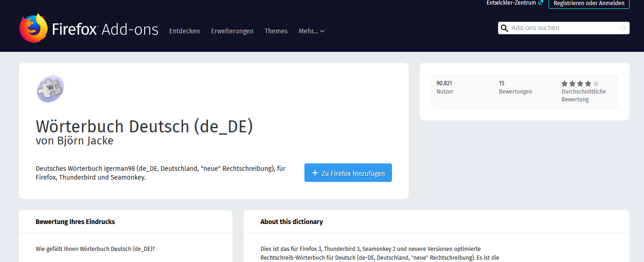The height and width of the screenshot is (262, 644).
Task: Click the Durchschnittliche Bewertung label
Action: coord(584,95)
